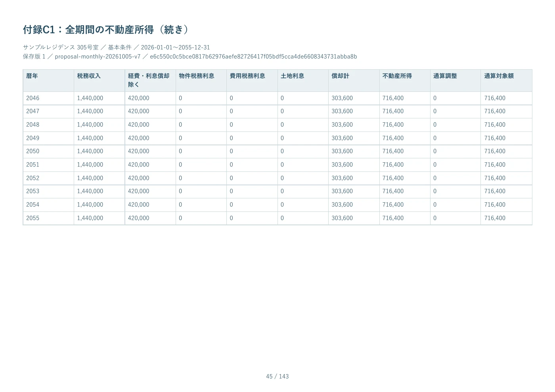
Task: Click the 費用税務利息 column header
Action: pos(252,80)
